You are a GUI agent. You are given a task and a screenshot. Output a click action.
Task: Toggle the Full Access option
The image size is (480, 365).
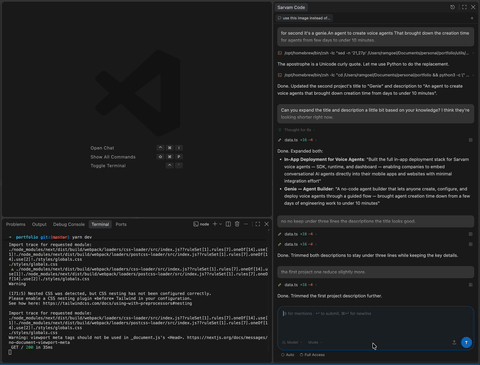(x=312, y=355)
